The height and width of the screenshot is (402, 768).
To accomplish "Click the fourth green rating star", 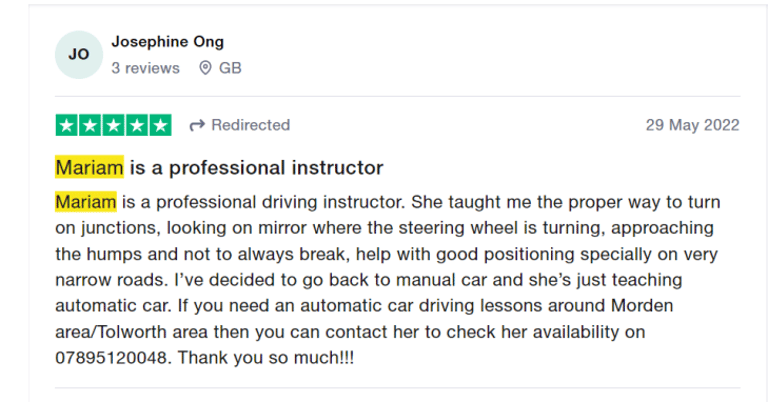I will (x=136, y=125).
